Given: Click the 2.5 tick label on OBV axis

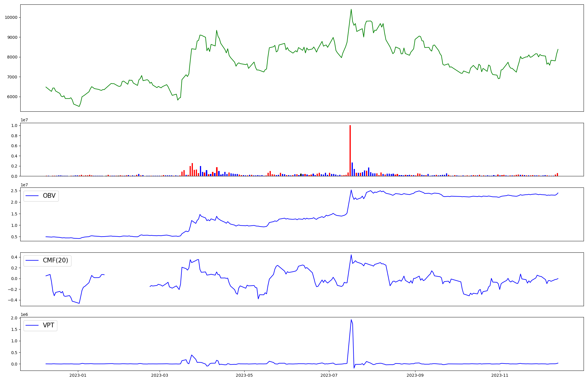Looking at the screenshot, I should pos(14,191).
